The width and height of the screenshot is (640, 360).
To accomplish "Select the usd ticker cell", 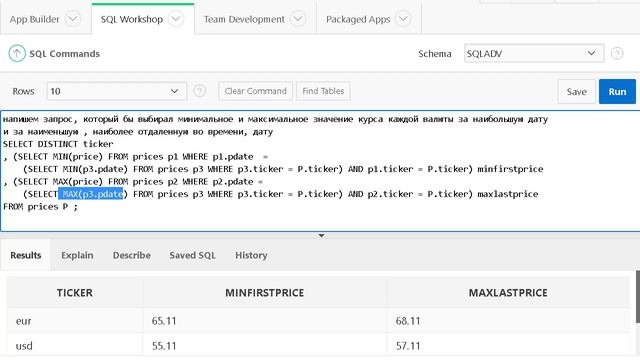I will coord(75,346).
